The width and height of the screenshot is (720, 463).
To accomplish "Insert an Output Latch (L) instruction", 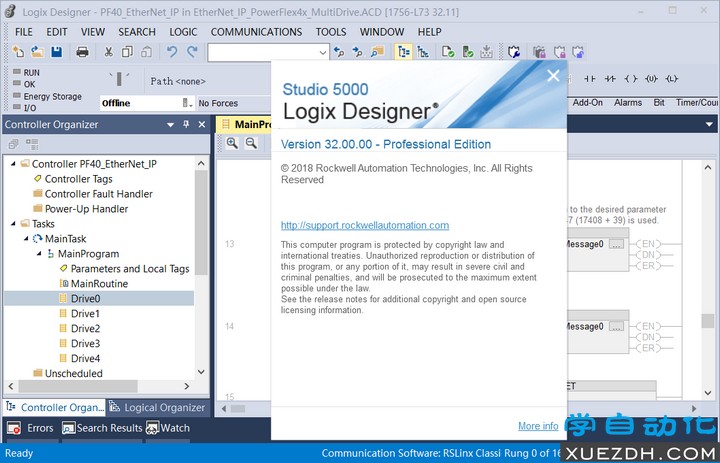I will point(671,79).
